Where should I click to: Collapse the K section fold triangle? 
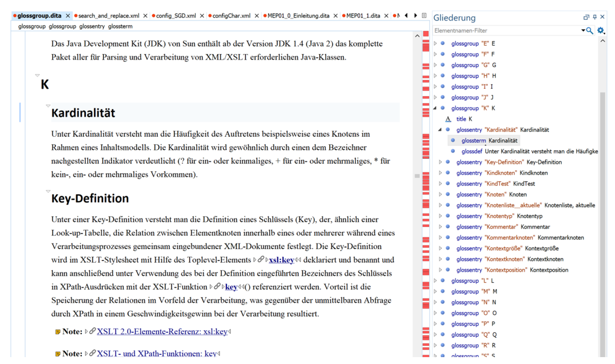pyautogui.click(x=37, y=75)
